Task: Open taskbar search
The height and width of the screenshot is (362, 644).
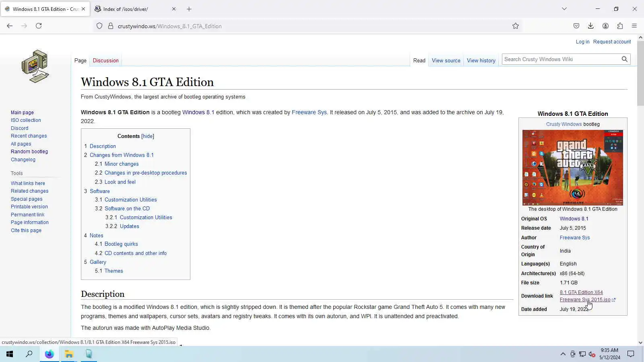Action: click(29, 354)
